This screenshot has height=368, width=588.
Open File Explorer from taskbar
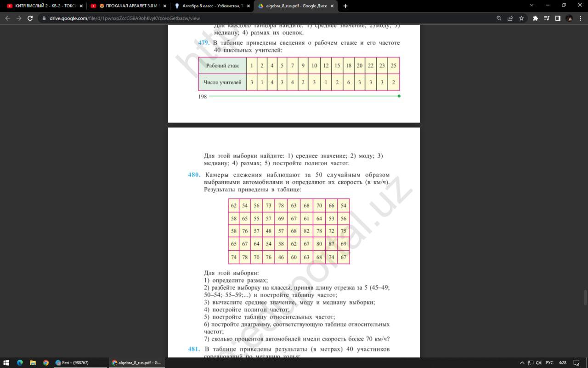(x=33, y=362)
